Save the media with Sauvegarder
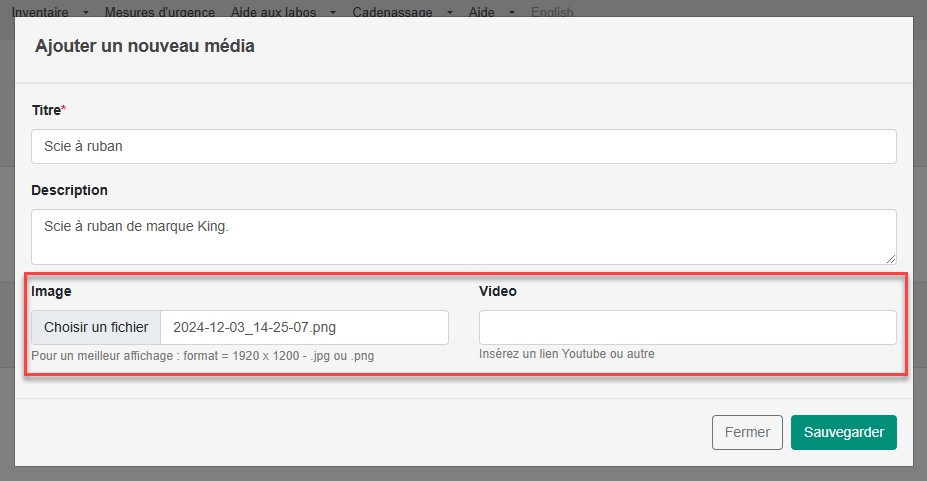The width and height of the screenshot is (927, 481). click(x=843, y=432)
